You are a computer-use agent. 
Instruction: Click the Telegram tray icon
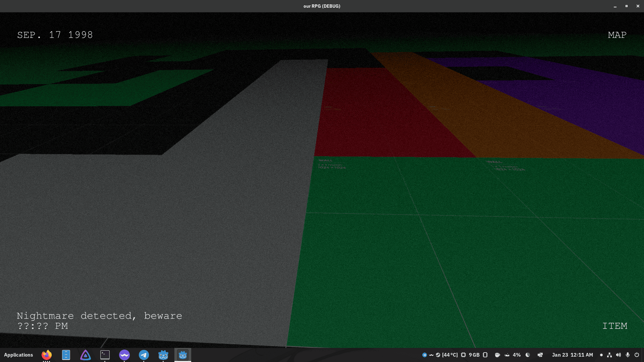point(424,355)
